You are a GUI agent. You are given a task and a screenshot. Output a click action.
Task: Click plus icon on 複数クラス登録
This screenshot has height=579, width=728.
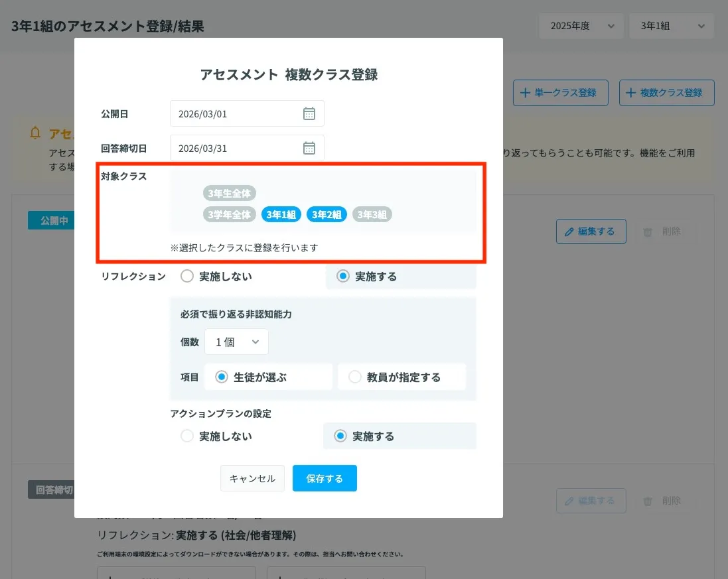(630, 93)
